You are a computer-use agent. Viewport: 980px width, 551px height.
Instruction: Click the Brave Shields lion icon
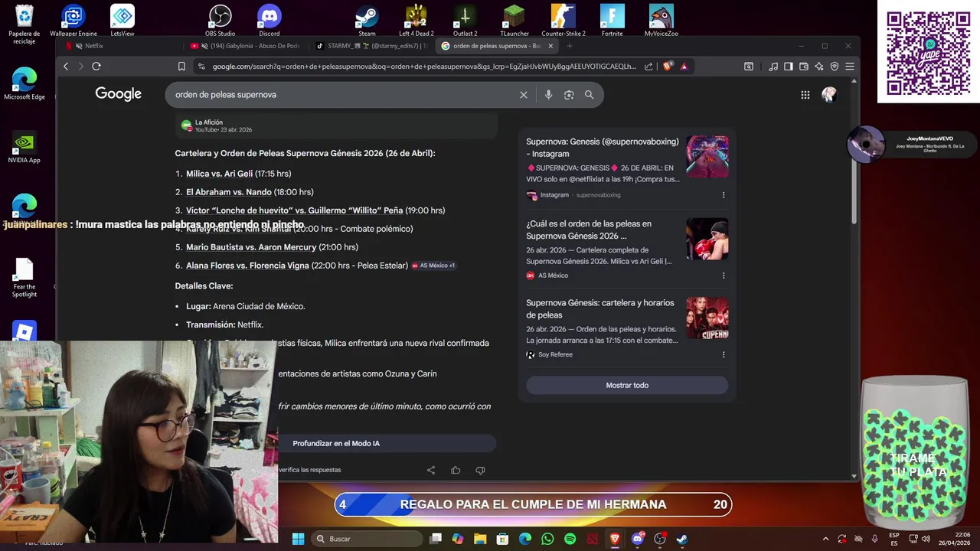(x=668, y=67)
